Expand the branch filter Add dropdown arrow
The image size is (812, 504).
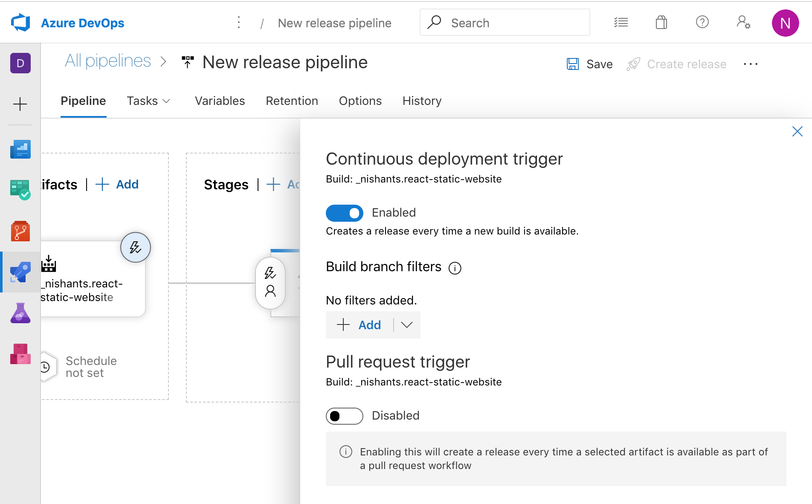(407, 325)
